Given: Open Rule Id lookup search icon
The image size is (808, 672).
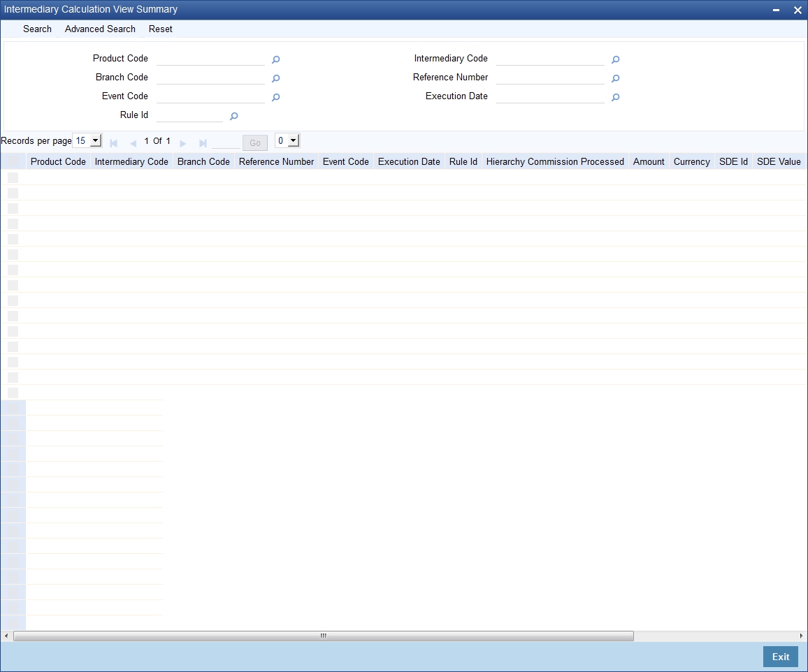Looking at the screenshot, I should [x=233, y=117].
